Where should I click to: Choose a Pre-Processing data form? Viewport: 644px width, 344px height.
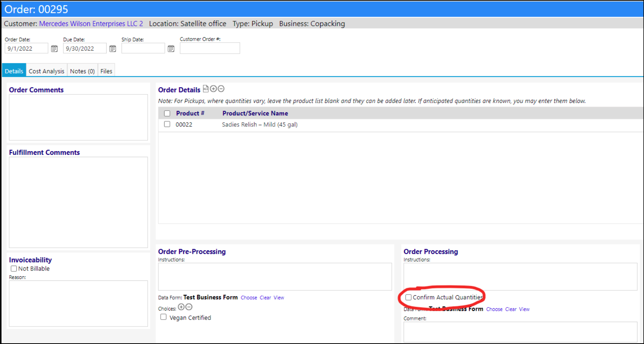click(249, 298)
